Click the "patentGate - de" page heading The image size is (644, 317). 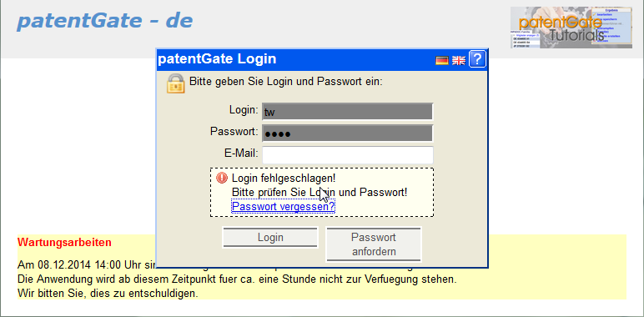click(x=105, y=21)
